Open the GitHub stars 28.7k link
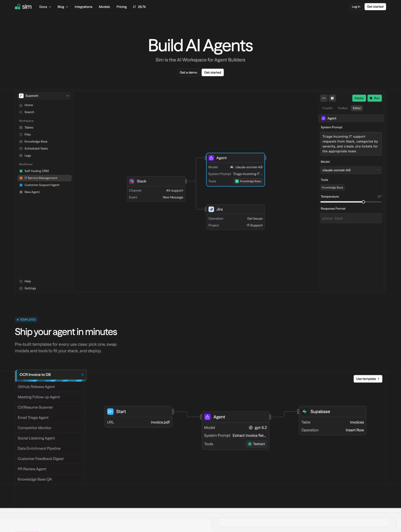401x532 pixels. point(139,7)
